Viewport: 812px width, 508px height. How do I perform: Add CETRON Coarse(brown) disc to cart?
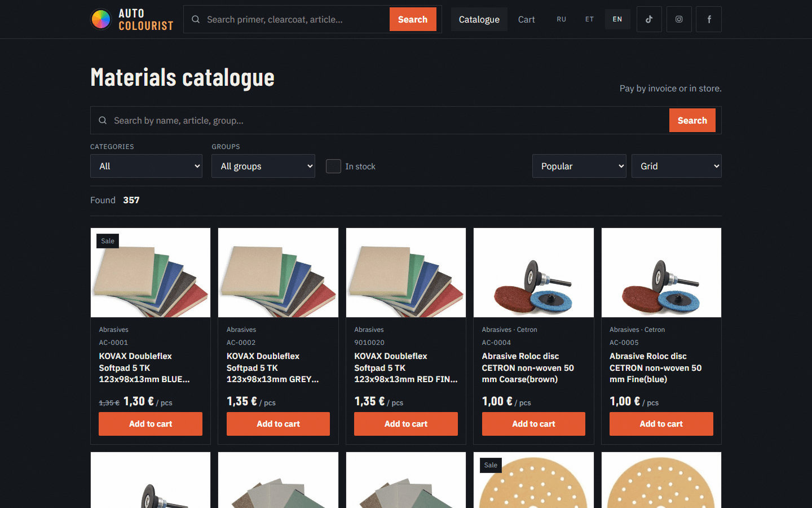(x=533, y=424)
